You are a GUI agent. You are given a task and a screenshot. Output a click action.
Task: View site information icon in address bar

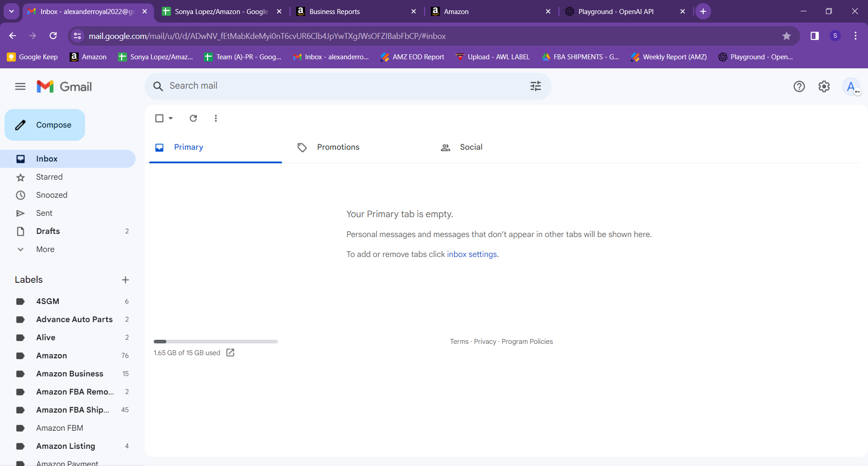click(x=78, y=36)
